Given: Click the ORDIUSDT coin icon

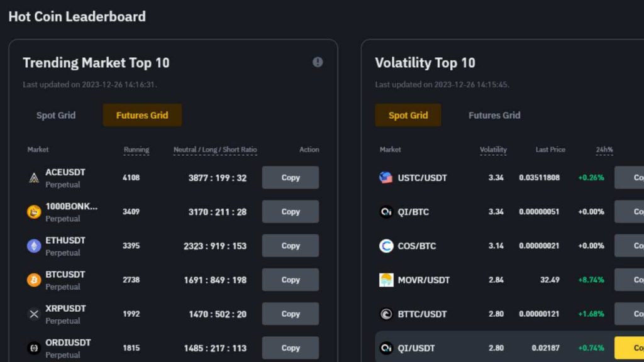Looking at the screenshot, I should pyautogui.click(x=34, y=348).
